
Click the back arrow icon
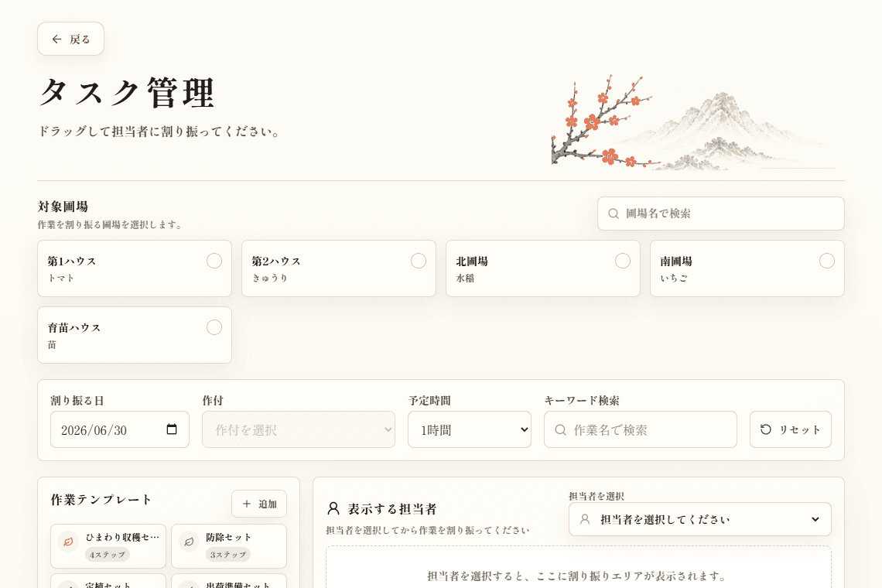pyautogui.click(x=56, y=39)
